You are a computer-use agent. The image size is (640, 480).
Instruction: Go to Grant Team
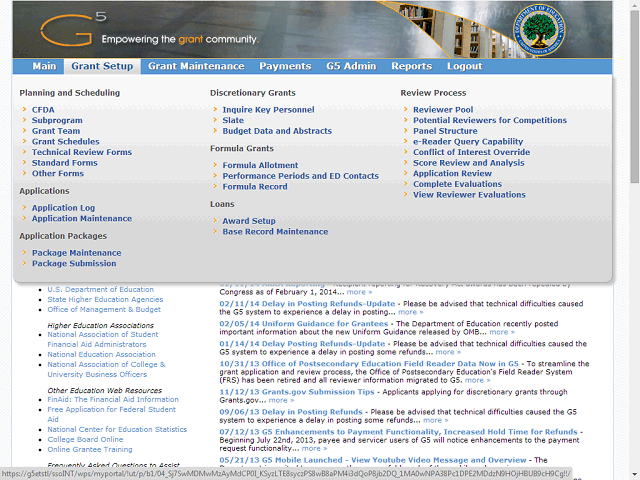[x=56, y=131]
